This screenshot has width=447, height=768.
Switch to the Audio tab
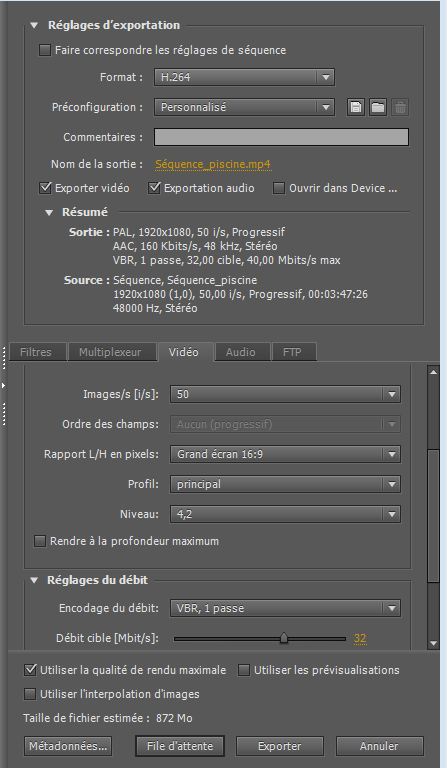click(240, 352)
